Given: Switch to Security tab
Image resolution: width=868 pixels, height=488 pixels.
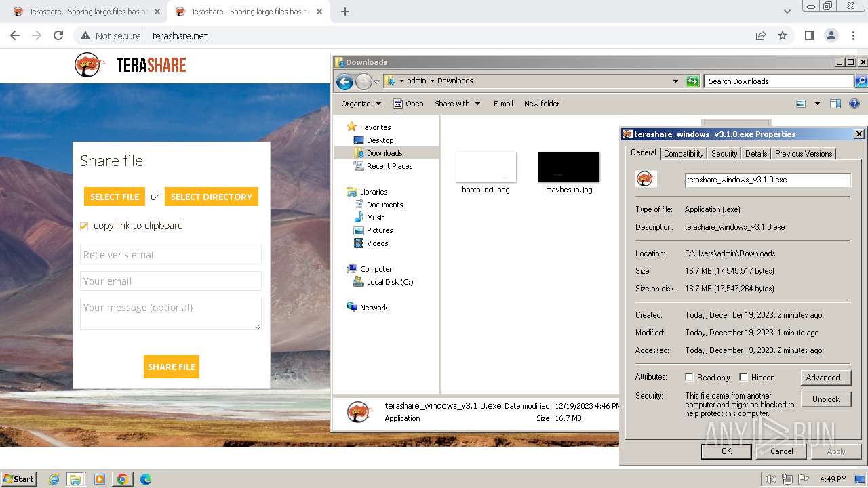Looking at the screenshot, I should click(724, 154).
